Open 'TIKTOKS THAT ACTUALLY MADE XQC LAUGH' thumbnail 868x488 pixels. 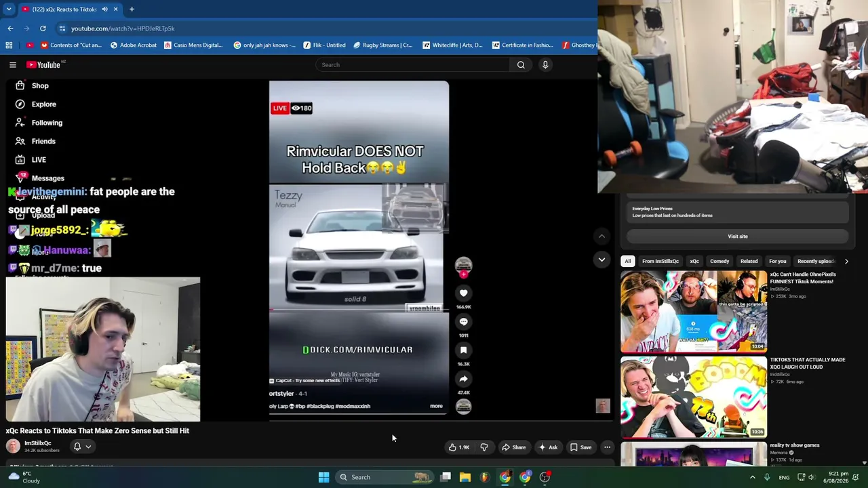pos(694,396)
